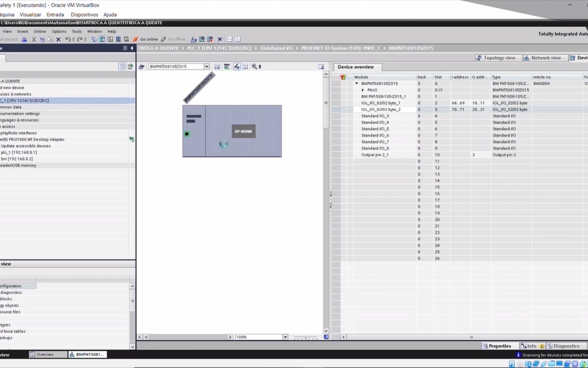Open the Options menu
The image size is (588, 368).
(59, 31)
